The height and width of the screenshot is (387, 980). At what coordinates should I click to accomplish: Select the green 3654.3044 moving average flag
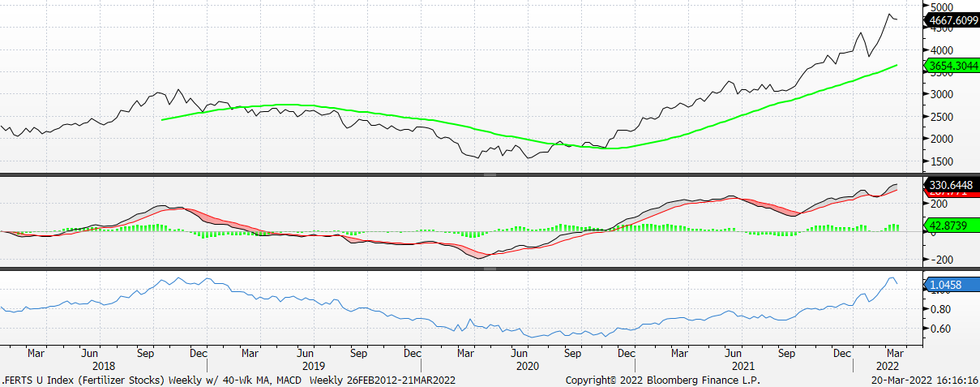(952, 67)
